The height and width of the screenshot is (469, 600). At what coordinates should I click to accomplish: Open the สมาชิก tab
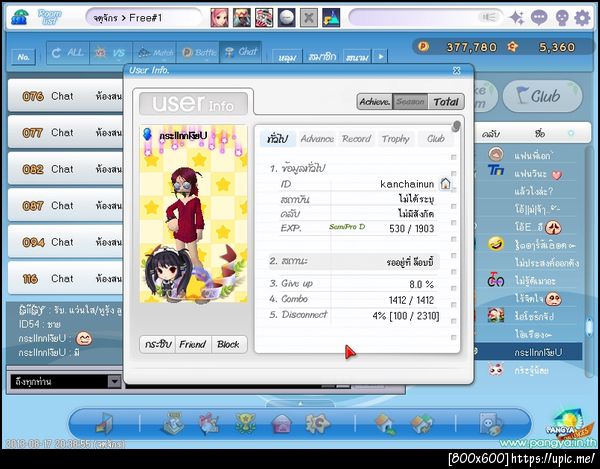pos(322,57)
